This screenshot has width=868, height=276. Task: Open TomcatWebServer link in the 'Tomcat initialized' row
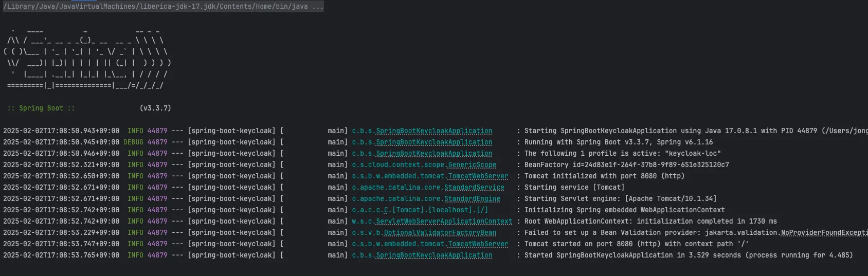478,176
